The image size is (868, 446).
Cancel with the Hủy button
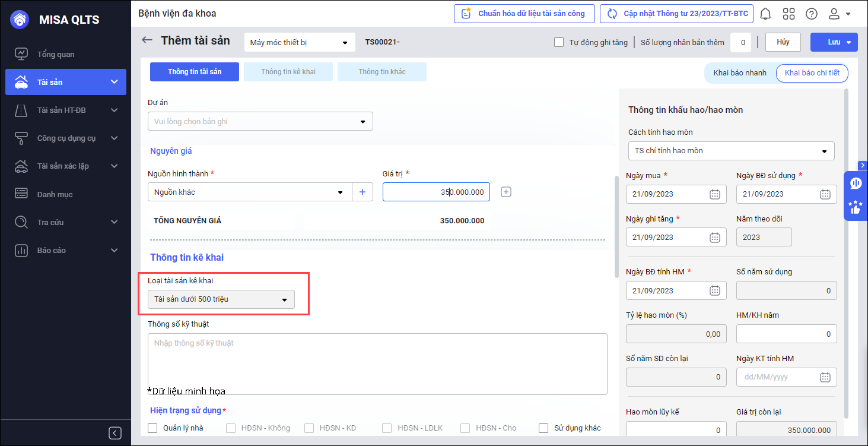pos(783,42)
